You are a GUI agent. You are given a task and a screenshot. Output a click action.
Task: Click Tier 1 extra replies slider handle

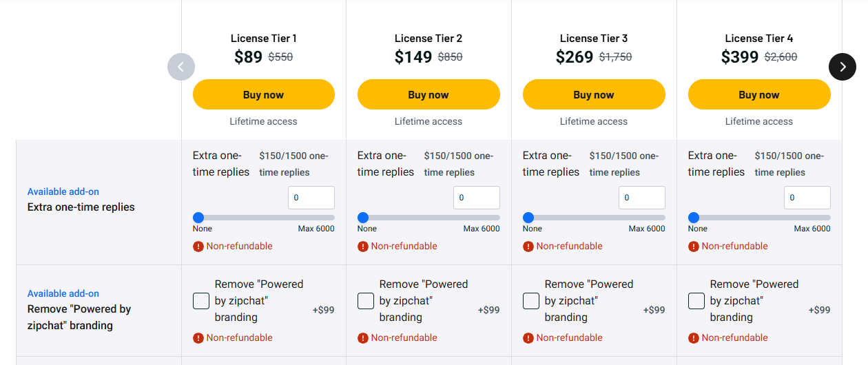(198, 218)
